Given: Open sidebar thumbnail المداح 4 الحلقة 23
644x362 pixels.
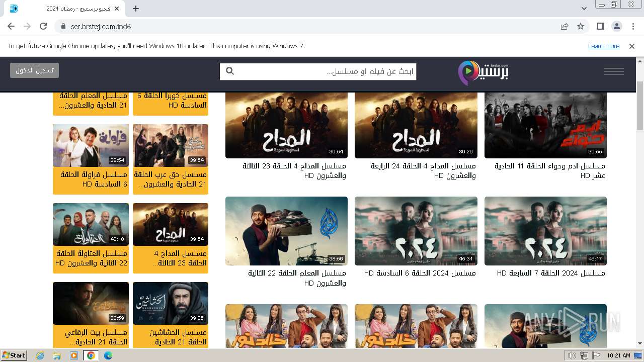Looking at the screenshot, I should pyautogui.click(x=171, y=224).
